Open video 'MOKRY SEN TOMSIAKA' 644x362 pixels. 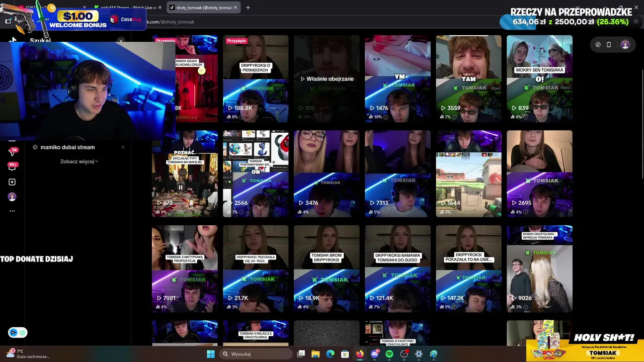pos(539,78)
